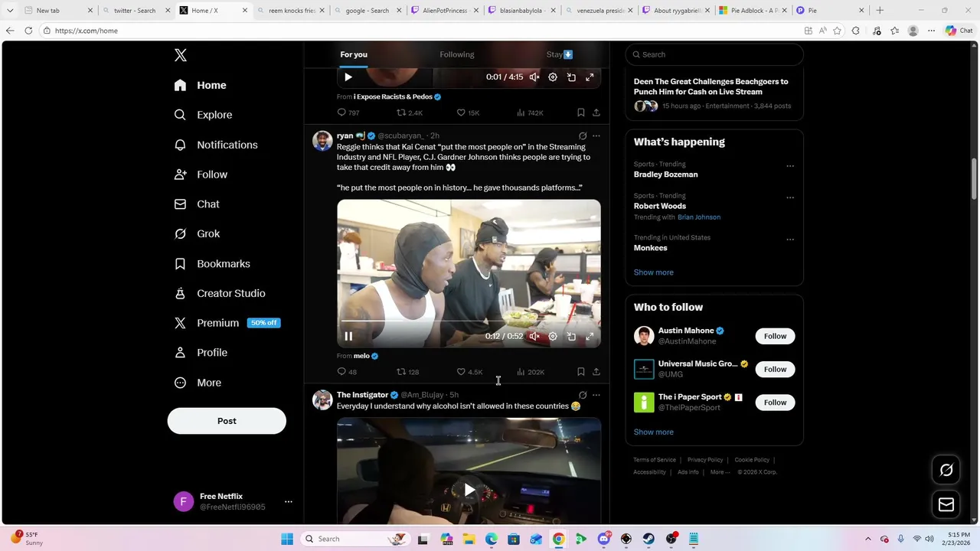This screenshot has width=980, height=551.
Task: Open Home in the sidebar
Action: 201,85
